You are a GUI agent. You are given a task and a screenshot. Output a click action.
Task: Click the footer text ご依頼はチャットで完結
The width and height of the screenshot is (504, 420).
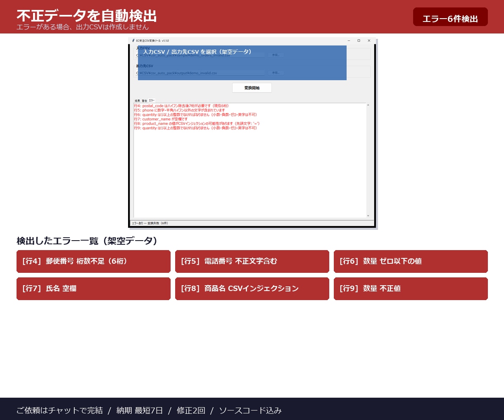click(x=59, y=410)
